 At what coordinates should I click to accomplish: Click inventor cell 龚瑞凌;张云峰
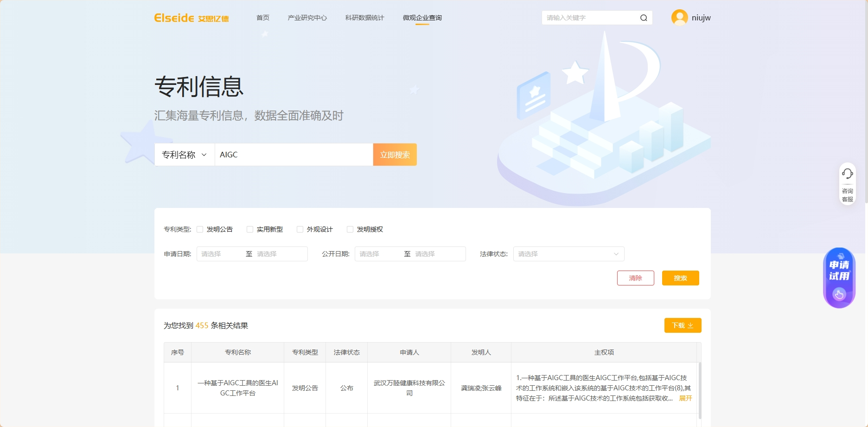(x=481, y=388)
